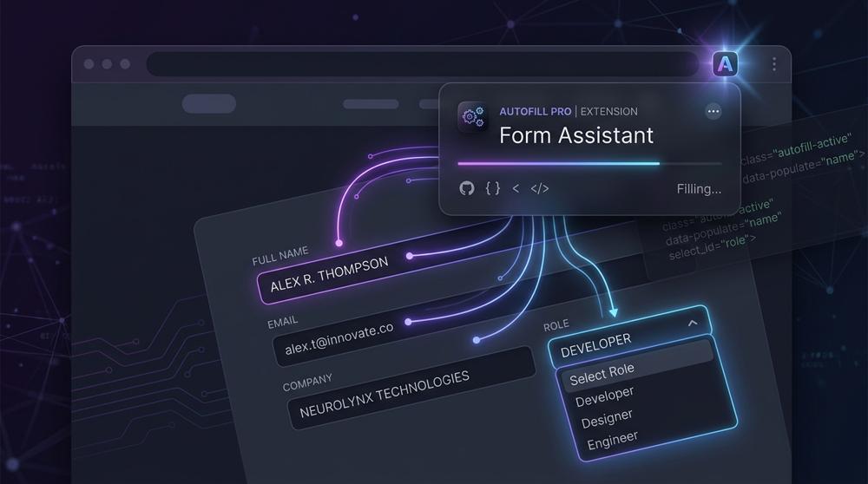Screen dimensions: 868x484
Task: Choose Engineer in the Role list
Action: (x=612, y=441)
